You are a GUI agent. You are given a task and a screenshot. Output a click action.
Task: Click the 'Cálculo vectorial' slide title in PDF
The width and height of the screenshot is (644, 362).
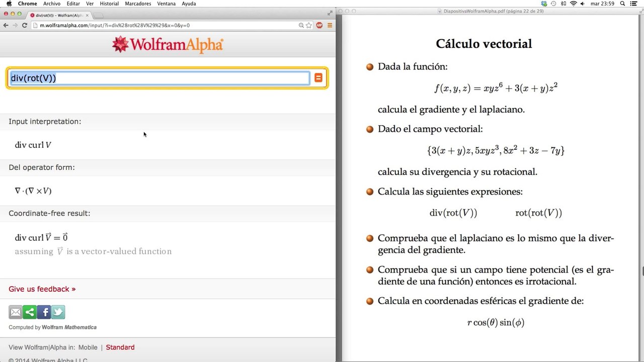tap(484, 44)
